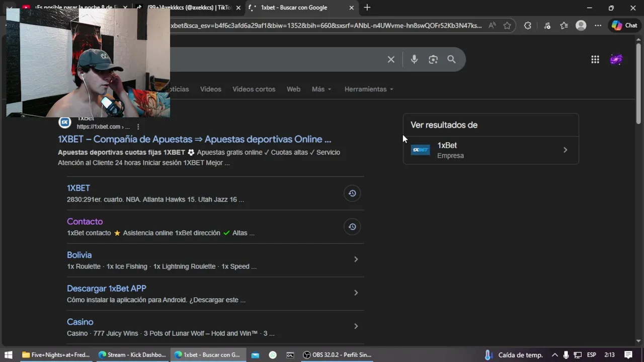Open a new browser tab
Image resolution: width=644 pixels, height=362 pixels.
(x=367, y=8)
